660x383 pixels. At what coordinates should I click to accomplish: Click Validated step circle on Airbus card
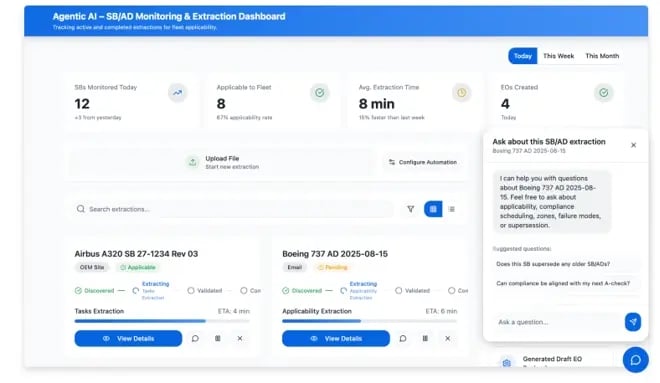(x=191, y=291)
